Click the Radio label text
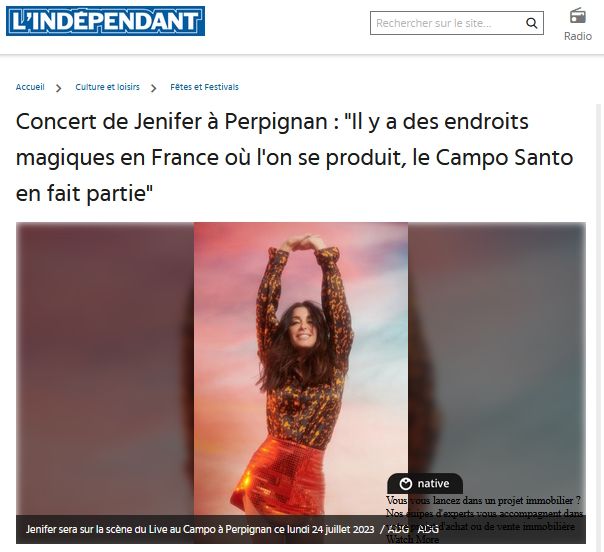This screenshot has height=552, width=604. tap(578, 36)
